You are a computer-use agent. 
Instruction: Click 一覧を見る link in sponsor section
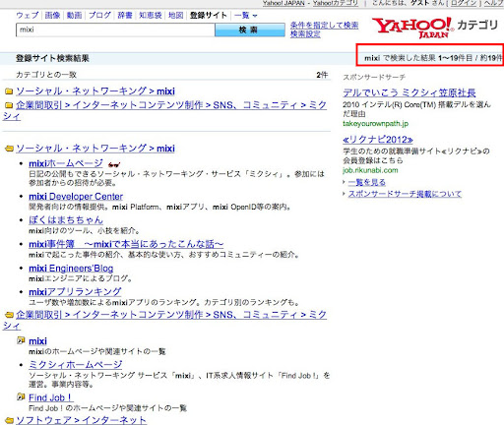click(x=367, y=182)
